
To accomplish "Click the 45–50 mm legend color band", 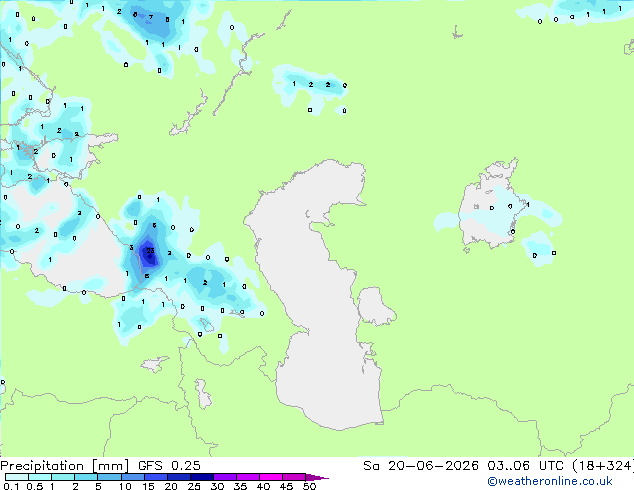I will [294, 477].
